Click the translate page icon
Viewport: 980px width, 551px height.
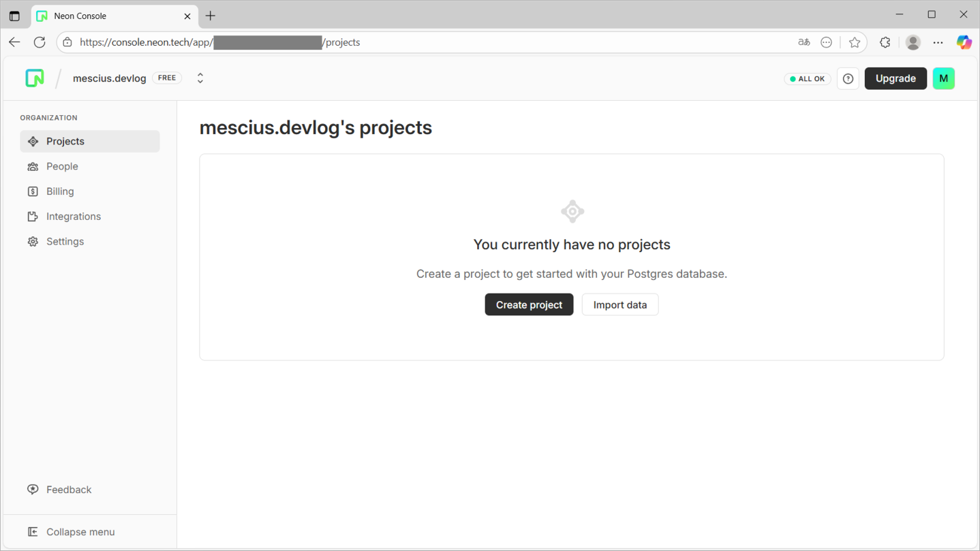point(804,42)
